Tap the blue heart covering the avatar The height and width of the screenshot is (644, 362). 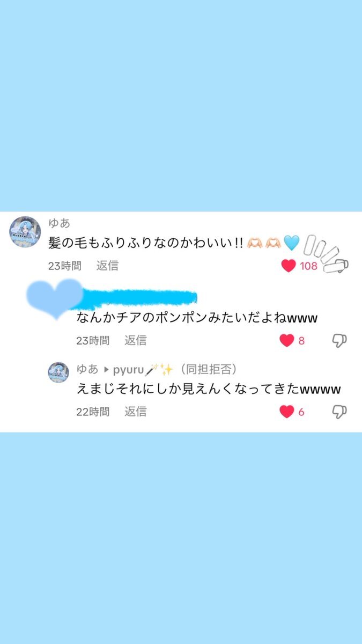55,298
